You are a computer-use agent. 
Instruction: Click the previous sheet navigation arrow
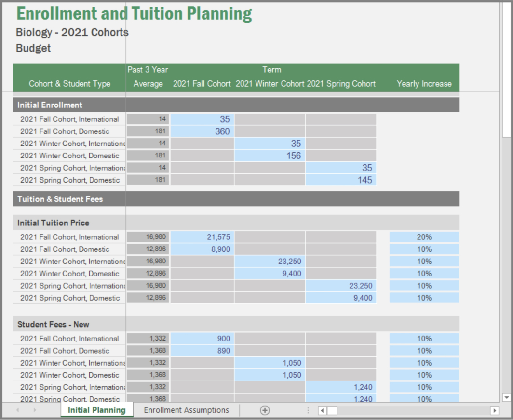[18, 410]
